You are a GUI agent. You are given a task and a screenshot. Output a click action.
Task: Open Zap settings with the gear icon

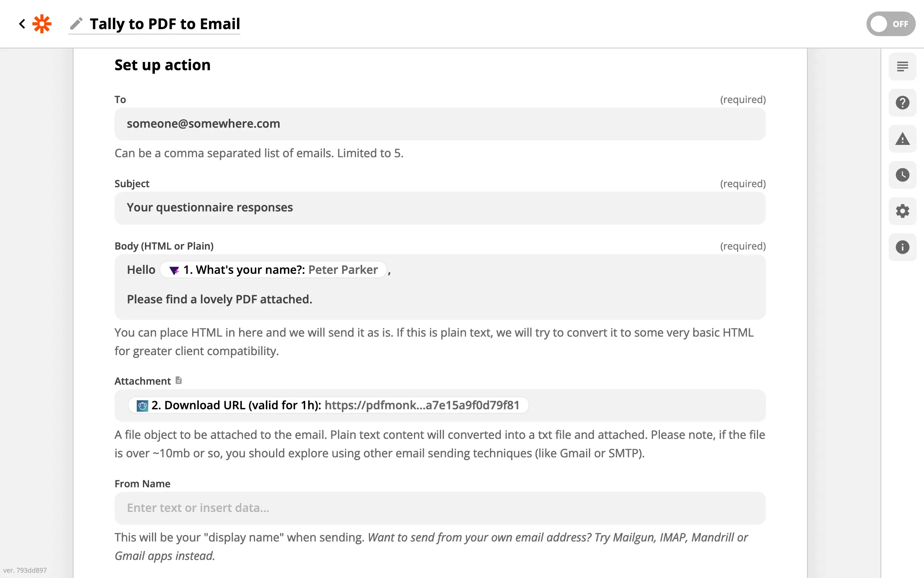(x=902, y=211)
